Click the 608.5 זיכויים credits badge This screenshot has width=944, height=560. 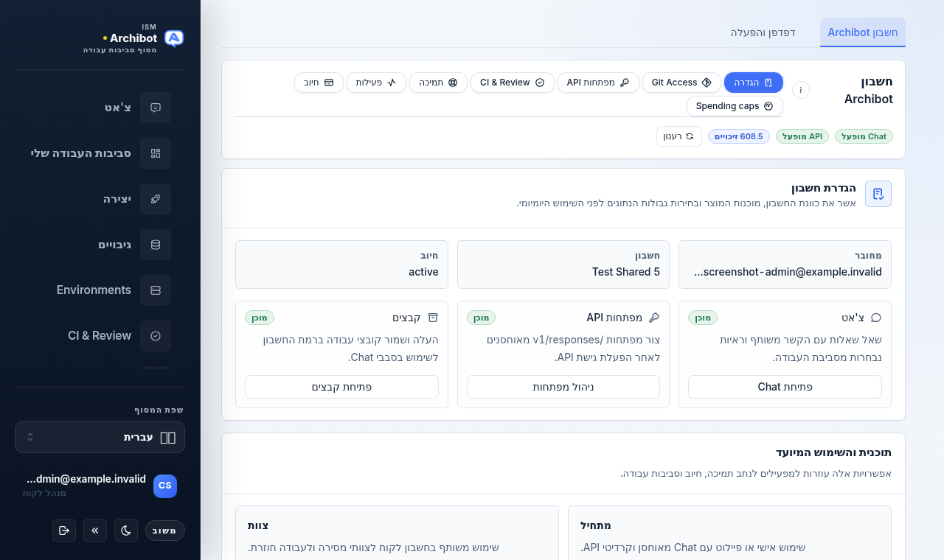[739, 136]
